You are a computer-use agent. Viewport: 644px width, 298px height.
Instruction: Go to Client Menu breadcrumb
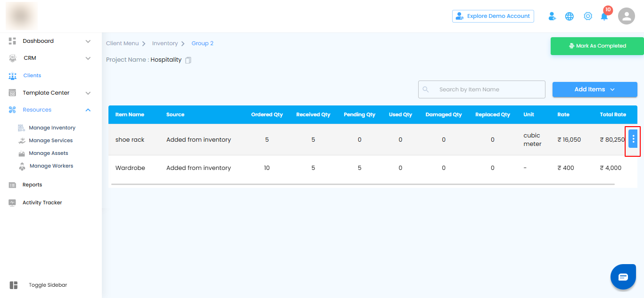point(123,43)
